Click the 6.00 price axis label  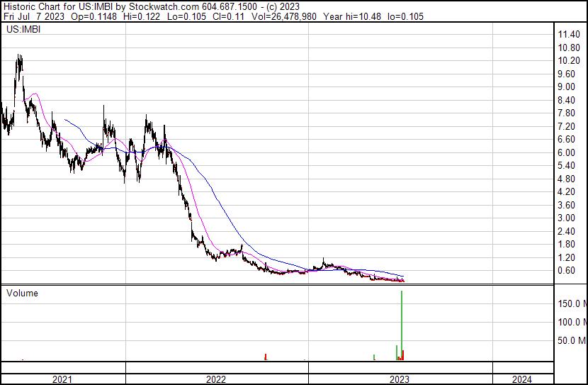[x=567, y=152]
